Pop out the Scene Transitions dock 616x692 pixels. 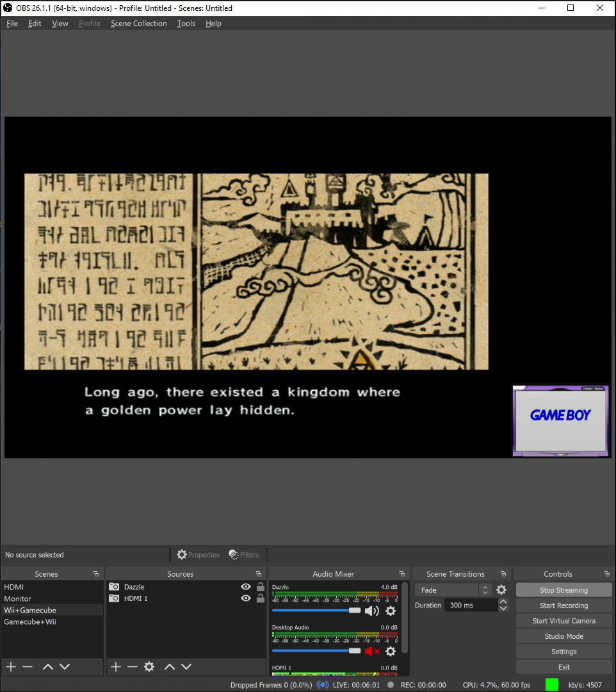coord(503,573)
